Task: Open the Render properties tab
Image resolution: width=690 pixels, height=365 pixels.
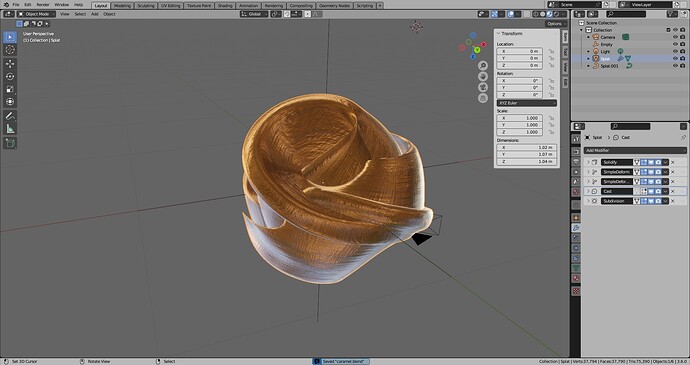Action: click(576, 151)
